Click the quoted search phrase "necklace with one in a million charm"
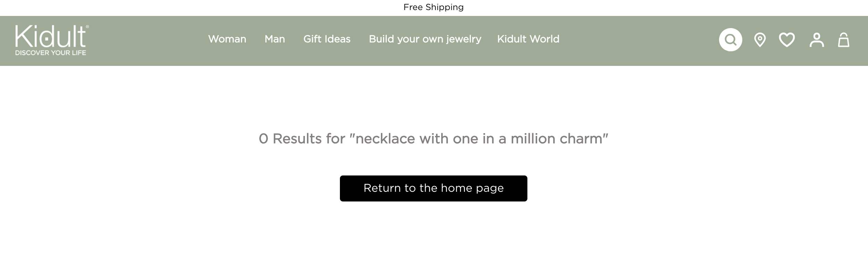The width and height of the screenshot is (868, 258). pos(479,139)
